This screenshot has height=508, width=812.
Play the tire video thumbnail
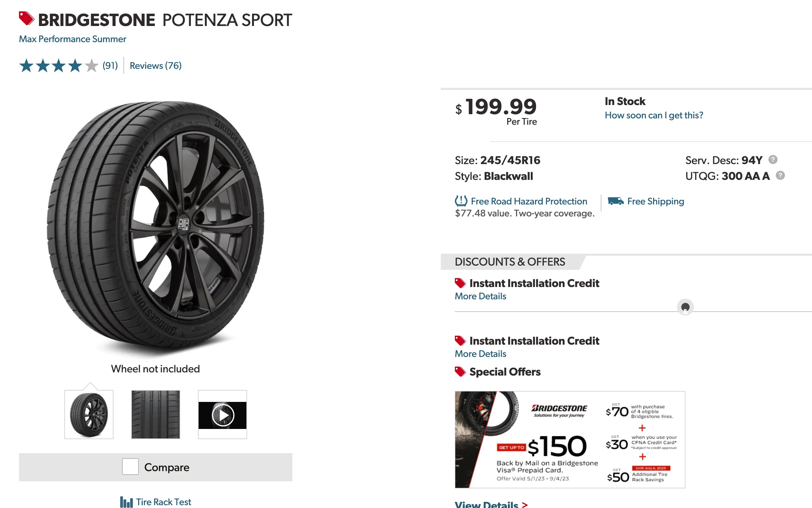223,415
